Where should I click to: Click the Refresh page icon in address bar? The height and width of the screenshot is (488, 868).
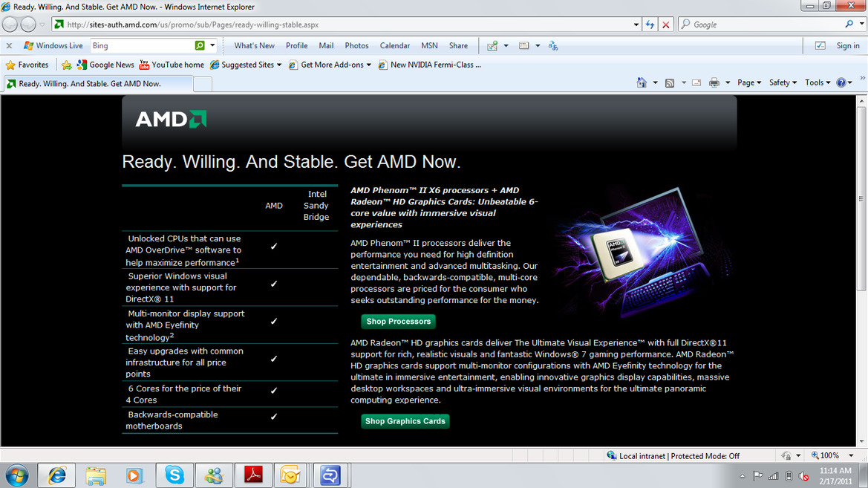pos(650,25)
